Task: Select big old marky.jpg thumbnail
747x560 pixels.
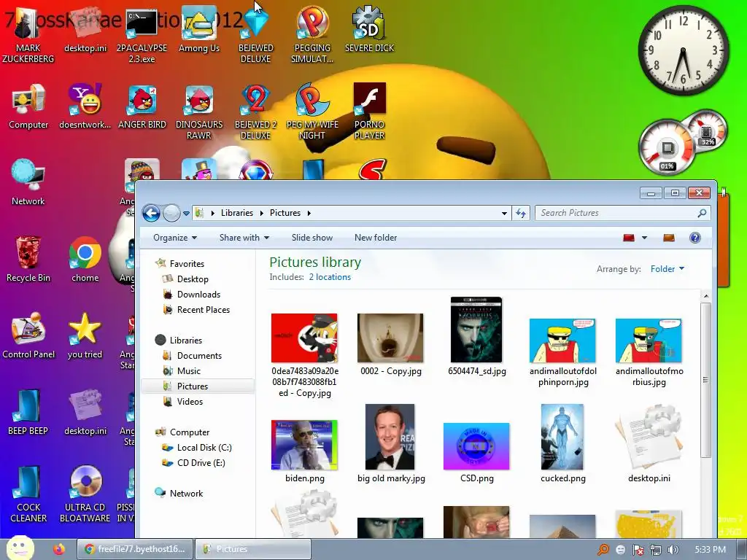Action: (391, 443)
